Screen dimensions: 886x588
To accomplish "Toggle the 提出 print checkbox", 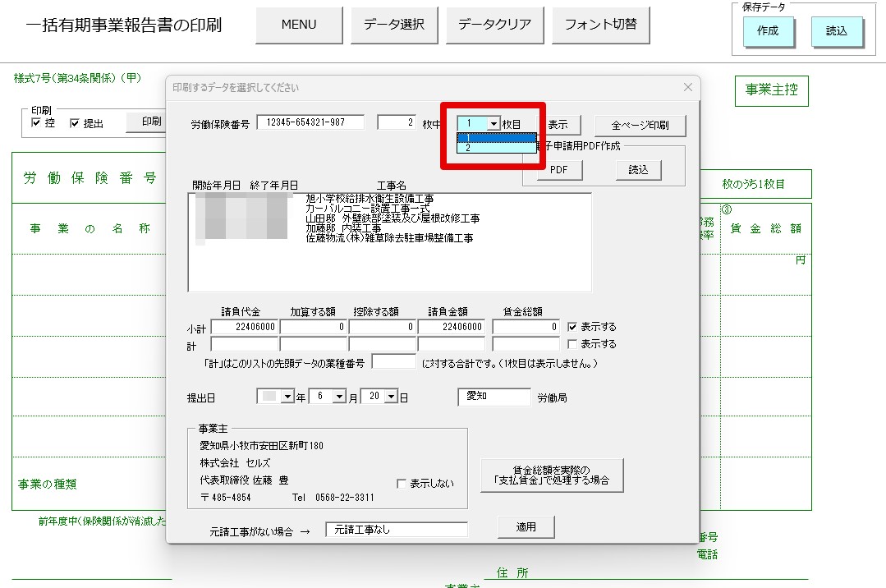I will (75, 122).
